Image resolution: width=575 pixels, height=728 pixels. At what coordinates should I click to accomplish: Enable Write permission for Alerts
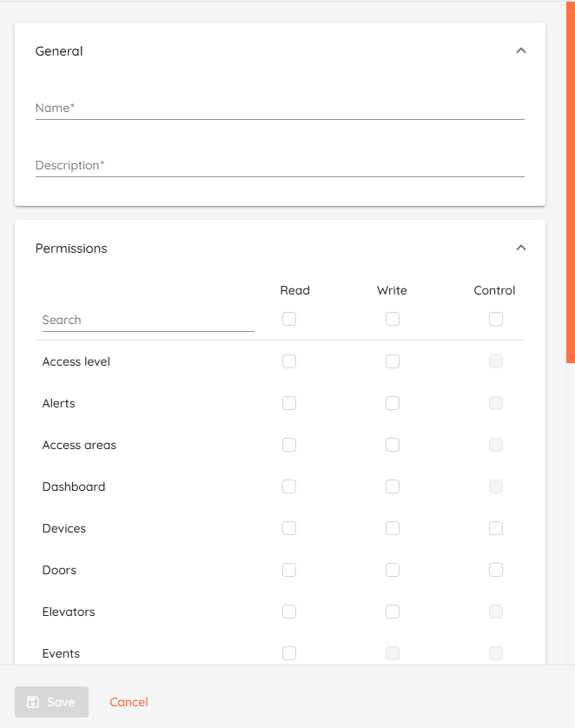(x=393, y=403)
